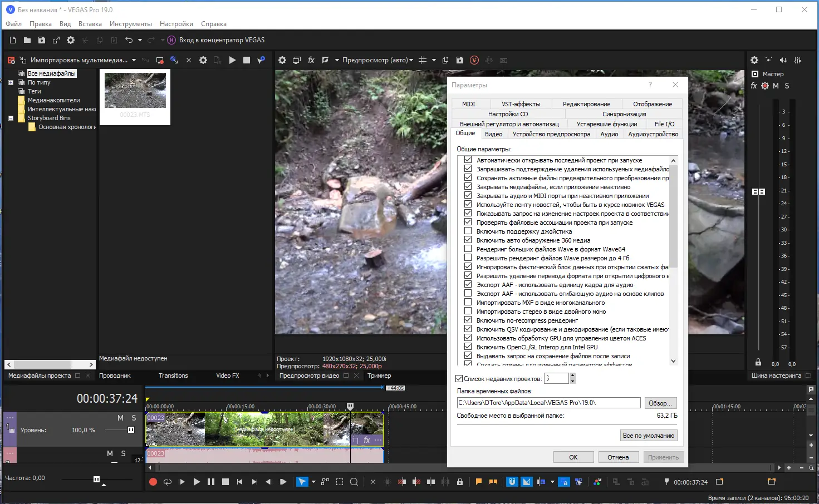Open Video Preview properties gear icon

coord(282,60)
